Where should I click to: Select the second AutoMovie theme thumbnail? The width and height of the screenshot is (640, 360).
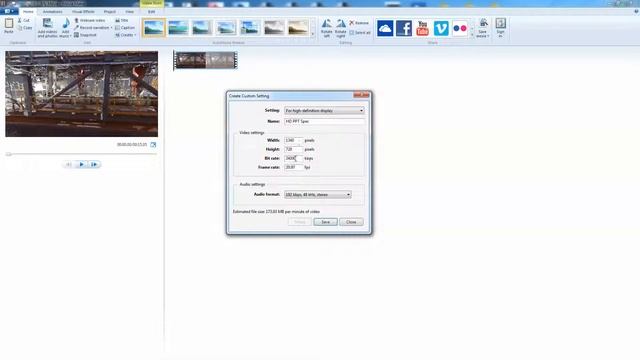coord(178,28)
